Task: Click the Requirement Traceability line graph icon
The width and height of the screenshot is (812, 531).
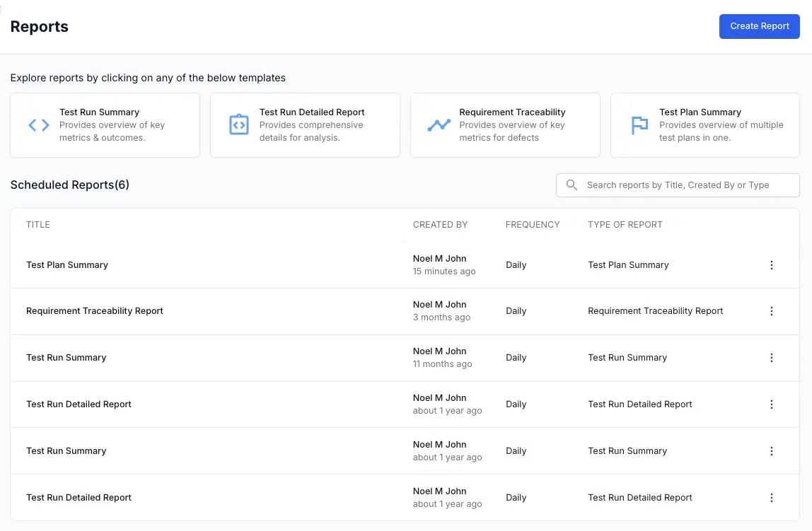Action: (439, 125)
